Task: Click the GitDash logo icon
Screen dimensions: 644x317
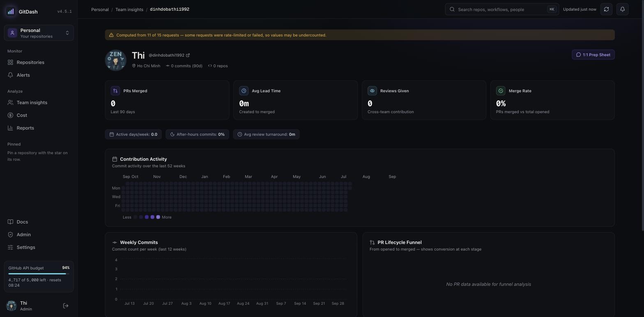Action: [x=11, y=11]
